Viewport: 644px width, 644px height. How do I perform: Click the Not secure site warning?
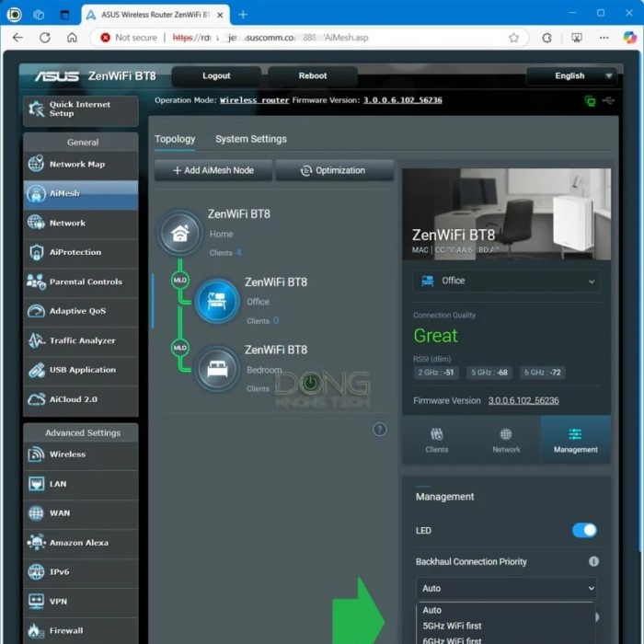click(129, 38)
